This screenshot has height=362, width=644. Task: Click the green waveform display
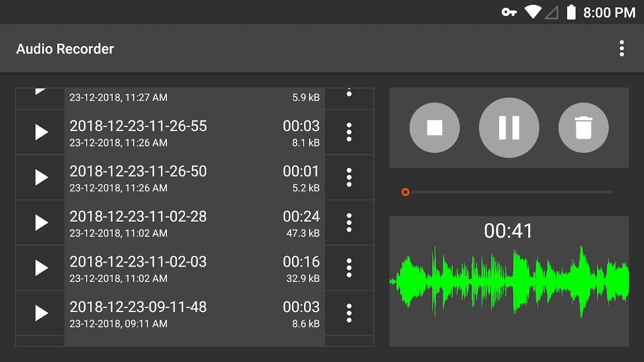click(x=509, y=281)
